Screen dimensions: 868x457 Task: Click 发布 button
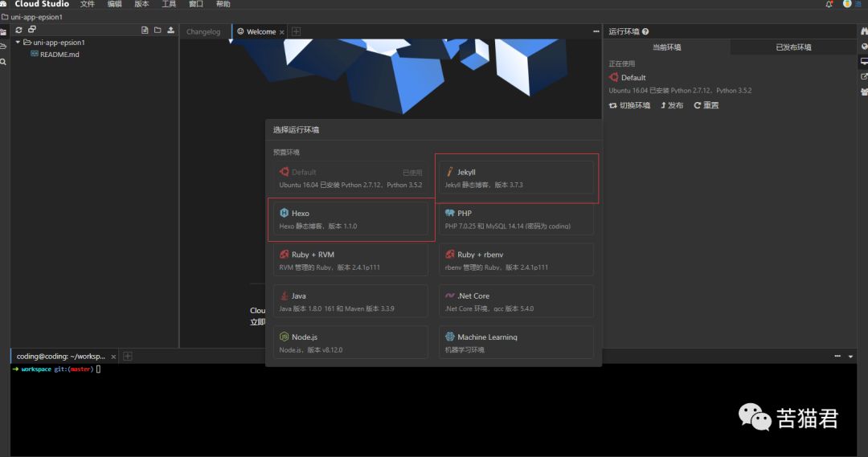(671, 105)
